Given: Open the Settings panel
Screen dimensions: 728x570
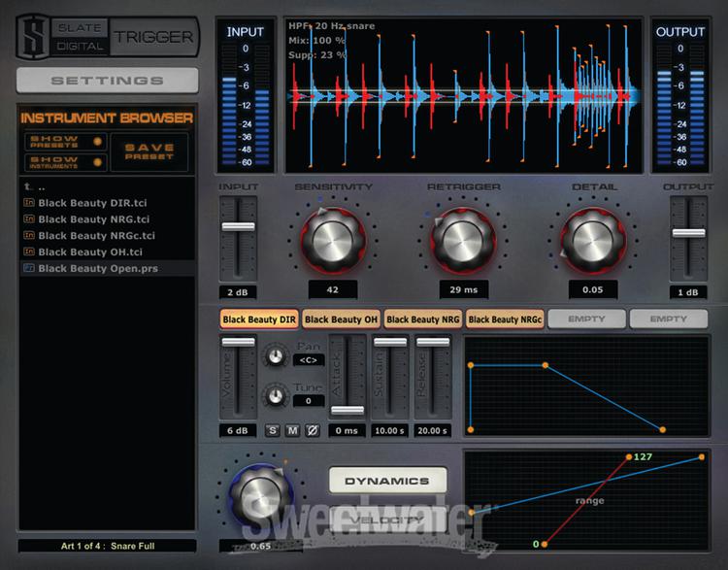Looking at the screenshot, I should point(107,81).
